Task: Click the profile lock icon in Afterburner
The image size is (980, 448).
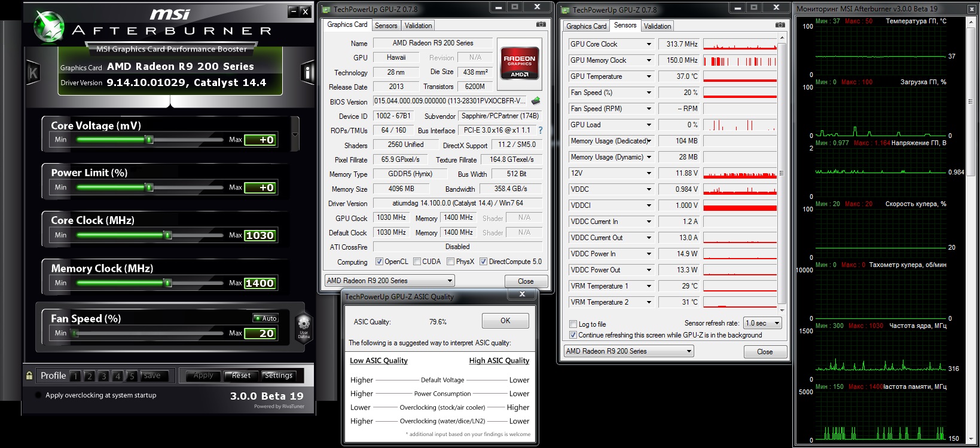Action: click(29, 376)
